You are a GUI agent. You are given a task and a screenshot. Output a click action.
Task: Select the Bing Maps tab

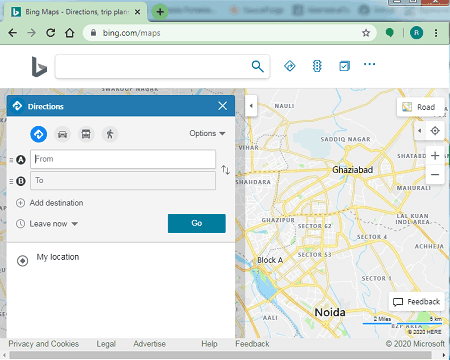tap(76, 12)
